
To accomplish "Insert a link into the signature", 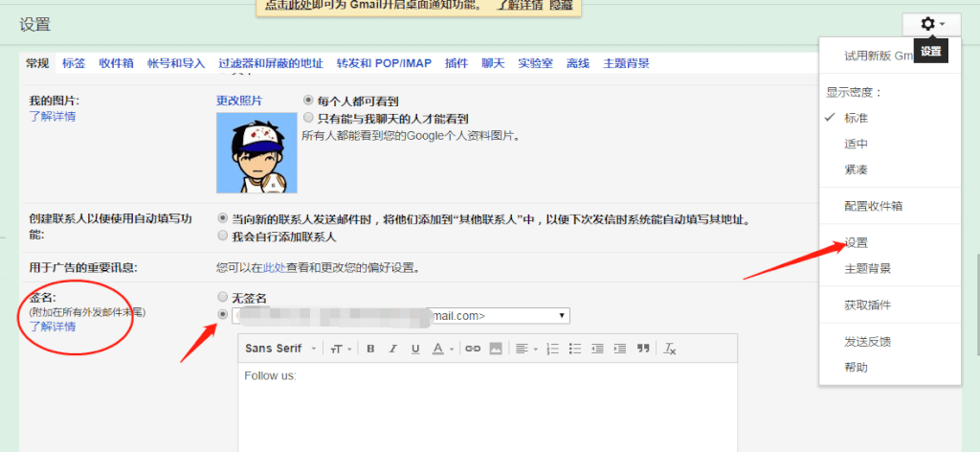I will [x=472, y=349].
